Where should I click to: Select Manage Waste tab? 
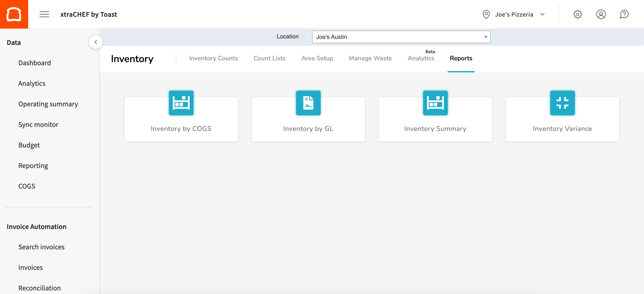[x=370, y=58]
